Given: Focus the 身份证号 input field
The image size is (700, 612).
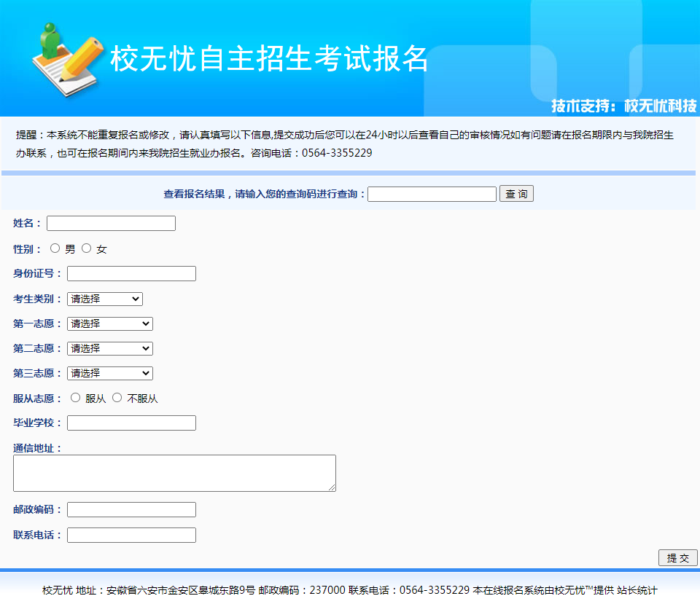Looking at the screenshot, I should [x=132, y=274].
